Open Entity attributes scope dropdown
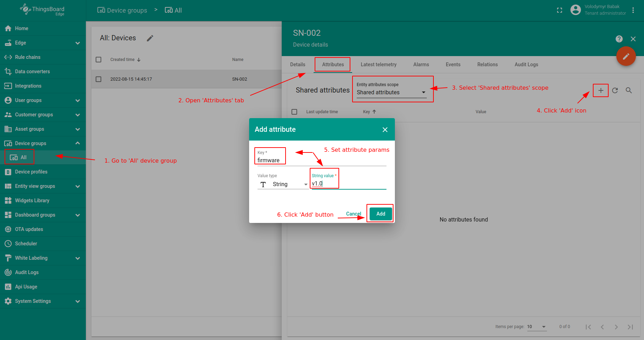This screenshot has width=644, height=340. point(391,92)
